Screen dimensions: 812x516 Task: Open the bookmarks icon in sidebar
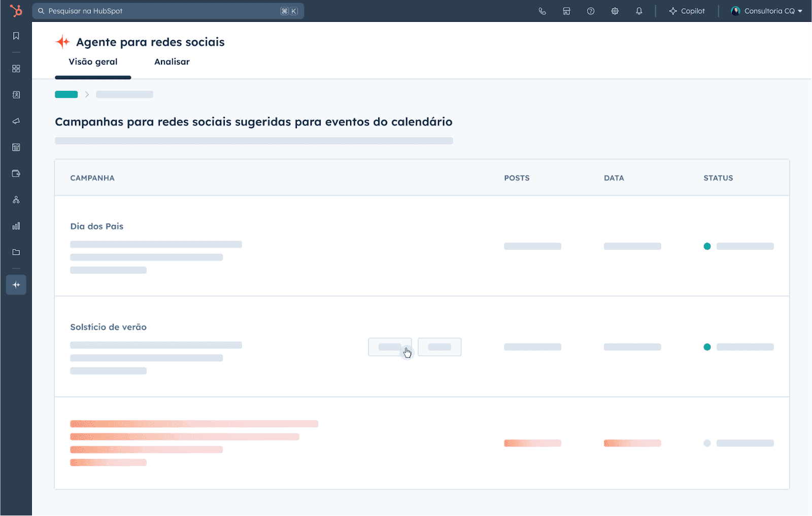click(16, 36)
